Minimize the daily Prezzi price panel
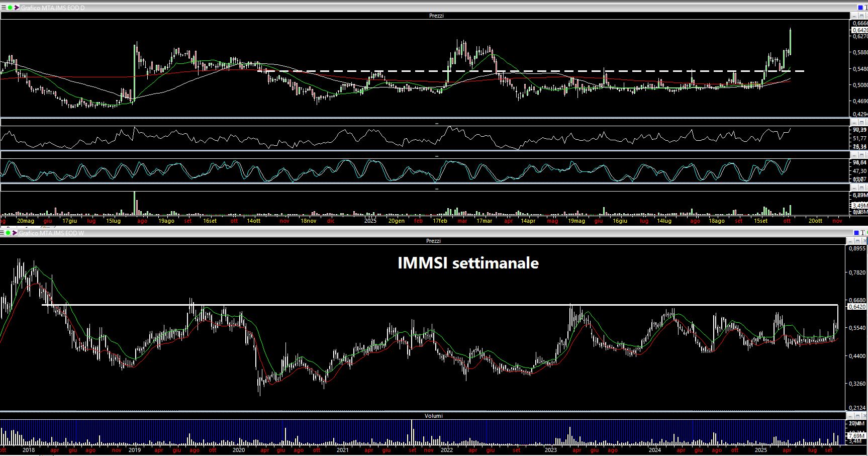The height and width of the screenshot is (456, 868). (854, 16)
